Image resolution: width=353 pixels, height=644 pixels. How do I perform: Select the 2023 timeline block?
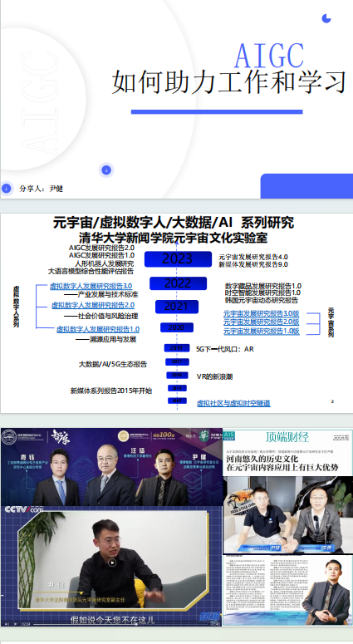[x=178, y=258]
